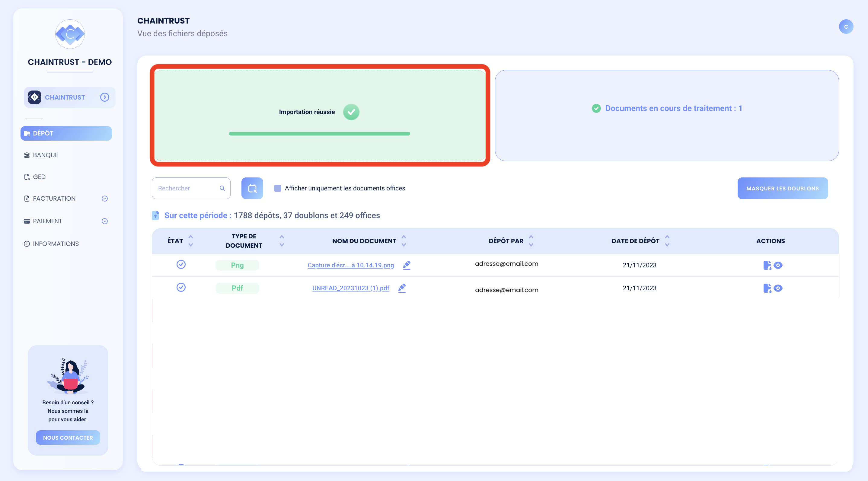Sort by TYPE DE DOCUMENT arrows
This screenshot has width=868, height=481.
pyautogui.click(x=282, y=241)
